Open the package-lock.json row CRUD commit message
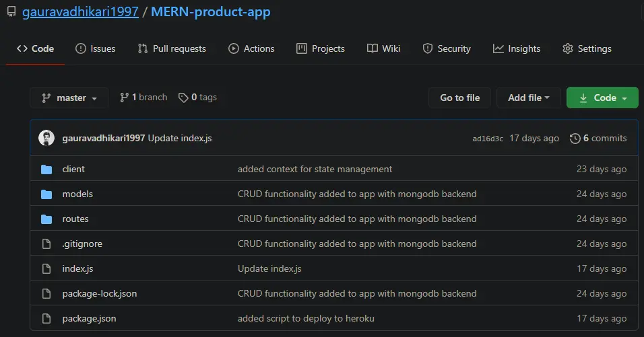644x337 pixels. (x=357, y=293)
